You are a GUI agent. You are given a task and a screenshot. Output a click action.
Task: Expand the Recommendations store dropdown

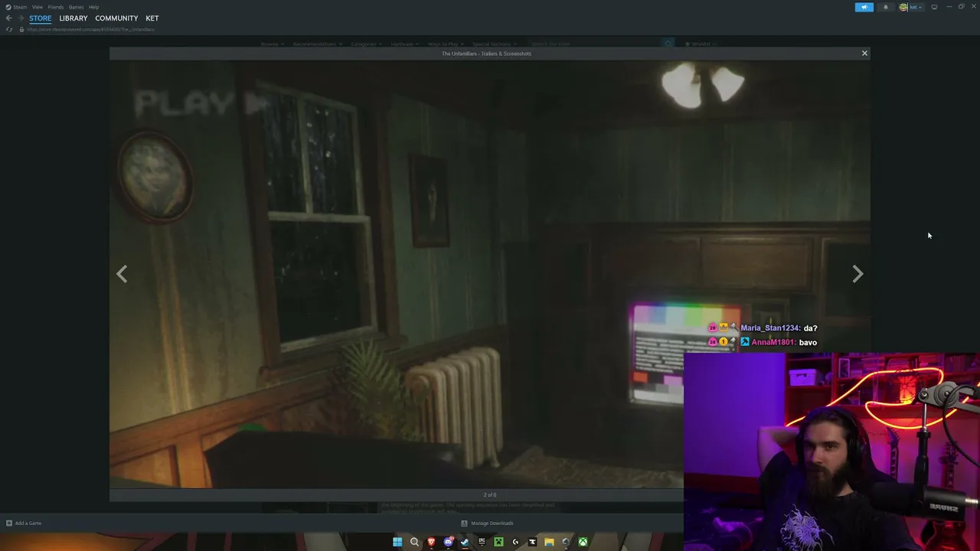coord(318,44)
